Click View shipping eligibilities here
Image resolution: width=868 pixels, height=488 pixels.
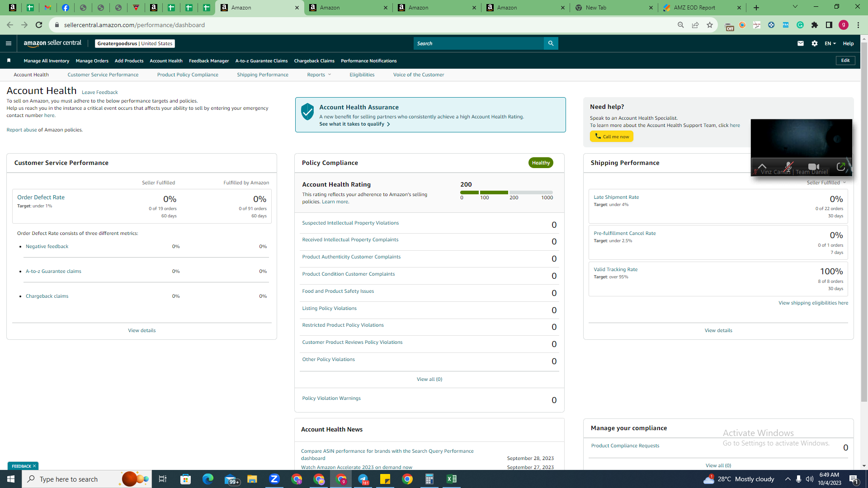[x=813, y=303]
